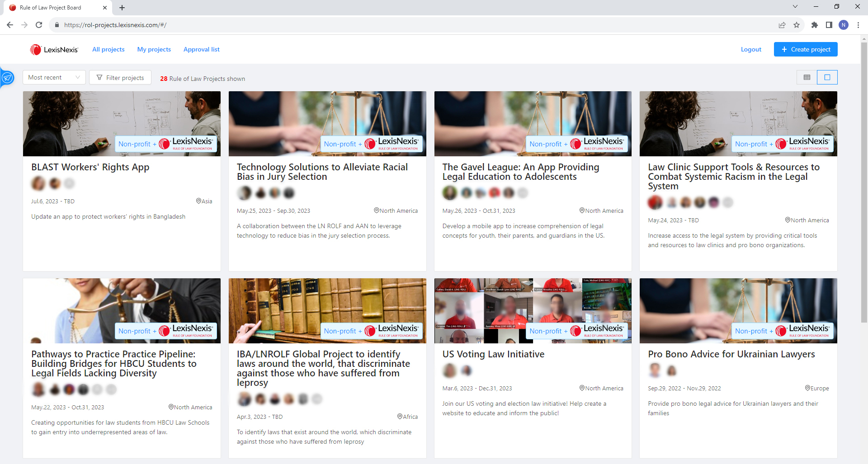Image resolution: width=868 pixels, height=464 pixels.
Task: Open US Voting Law Initiative title
Action: point(493,354)
